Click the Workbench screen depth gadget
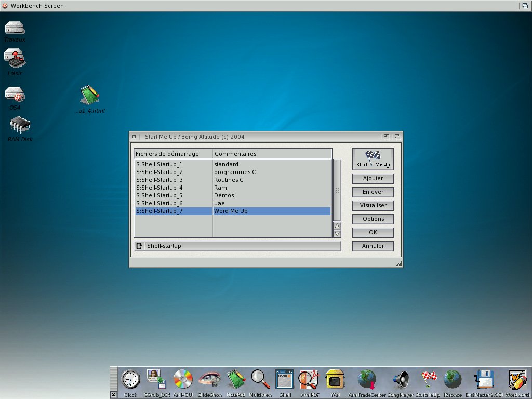The height and width of the screenshot is (399, 532). 525,6
